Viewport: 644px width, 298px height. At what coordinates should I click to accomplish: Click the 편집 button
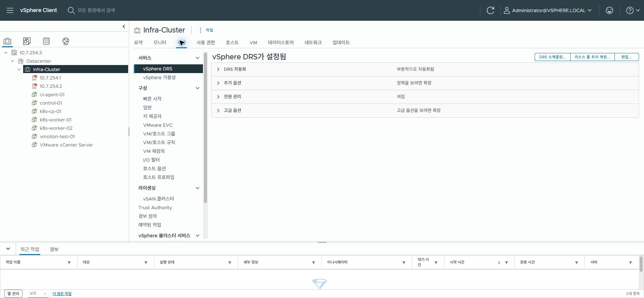(x=627, y=57)
